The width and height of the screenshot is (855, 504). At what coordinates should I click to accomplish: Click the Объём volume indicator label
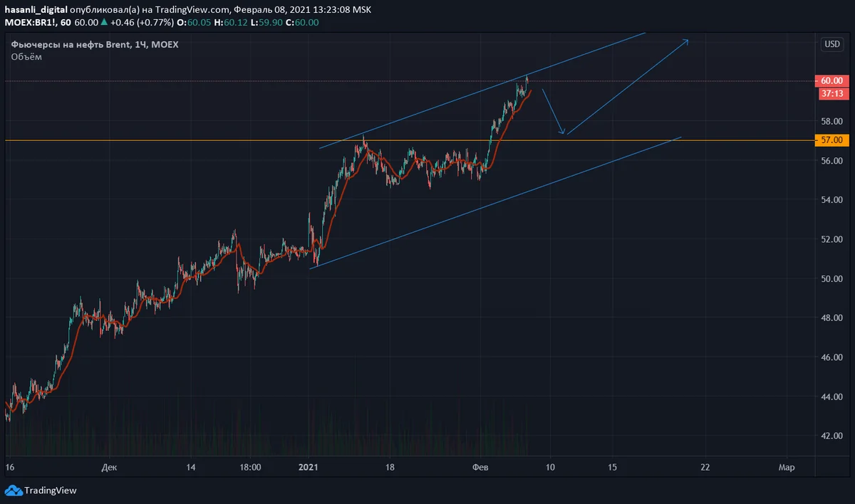click(x=26, y=57)
